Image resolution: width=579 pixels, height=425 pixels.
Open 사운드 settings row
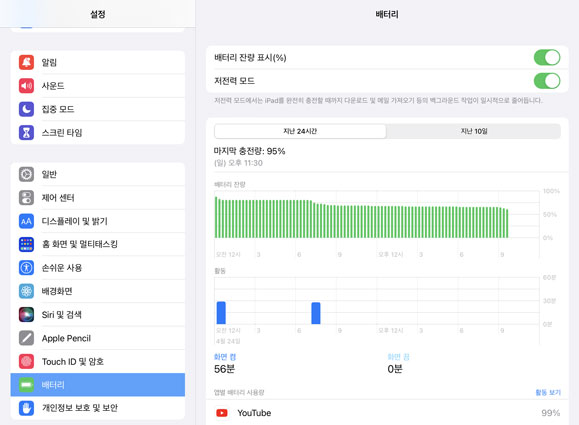98,86
